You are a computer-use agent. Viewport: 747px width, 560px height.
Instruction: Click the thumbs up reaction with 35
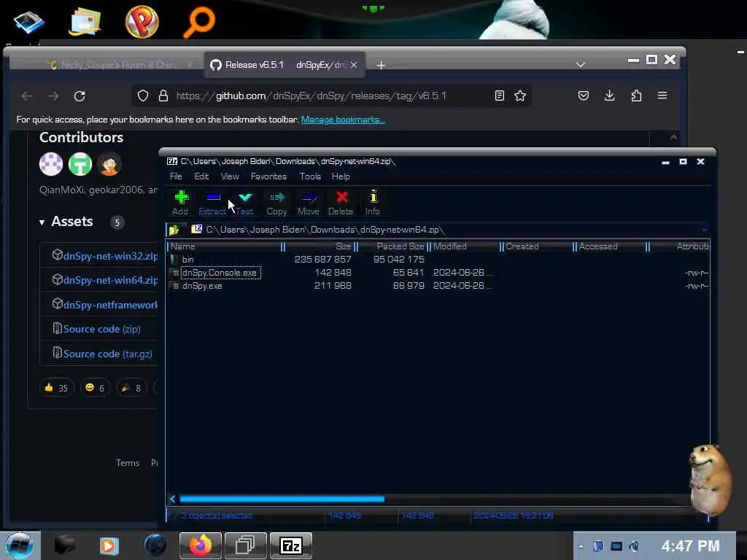point(57,388)
